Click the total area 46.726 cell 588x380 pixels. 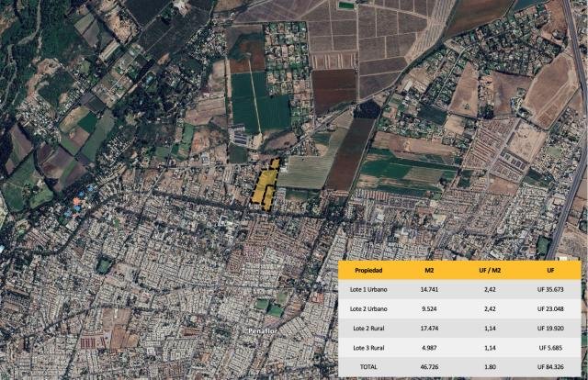click(429, 367)
